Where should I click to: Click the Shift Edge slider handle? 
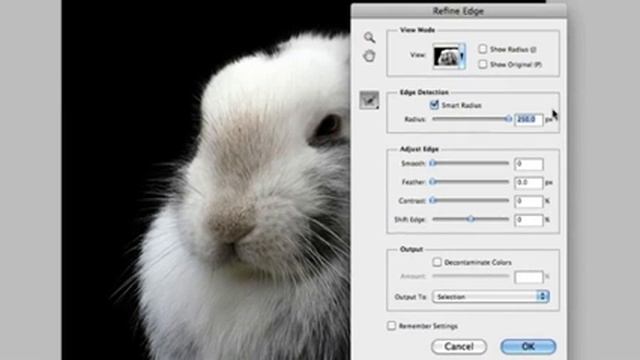pyautogui.click(x=471, y=219)
